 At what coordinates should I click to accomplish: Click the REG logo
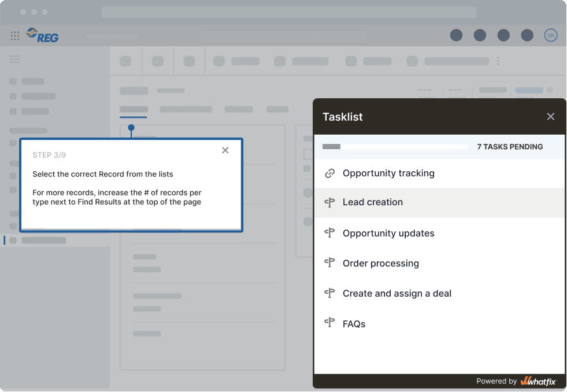tap(42, 35)
